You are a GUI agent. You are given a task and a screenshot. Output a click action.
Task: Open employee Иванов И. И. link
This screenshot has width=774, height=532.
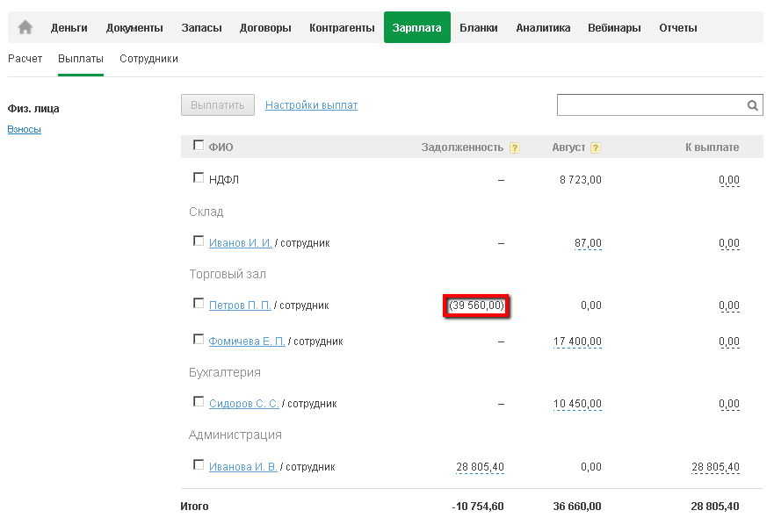[241, 243]
